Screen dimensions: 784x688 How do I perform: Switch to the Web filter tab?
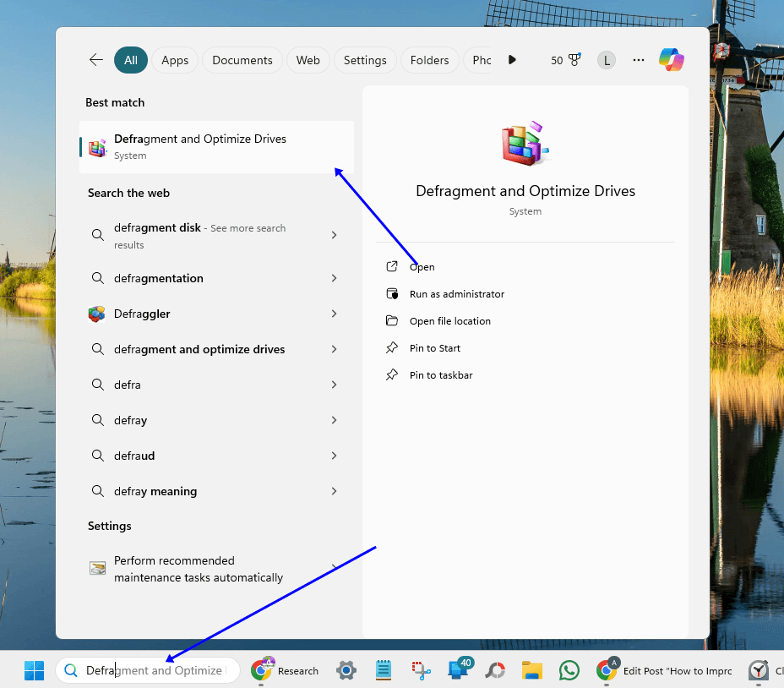[x=308, y=60]
